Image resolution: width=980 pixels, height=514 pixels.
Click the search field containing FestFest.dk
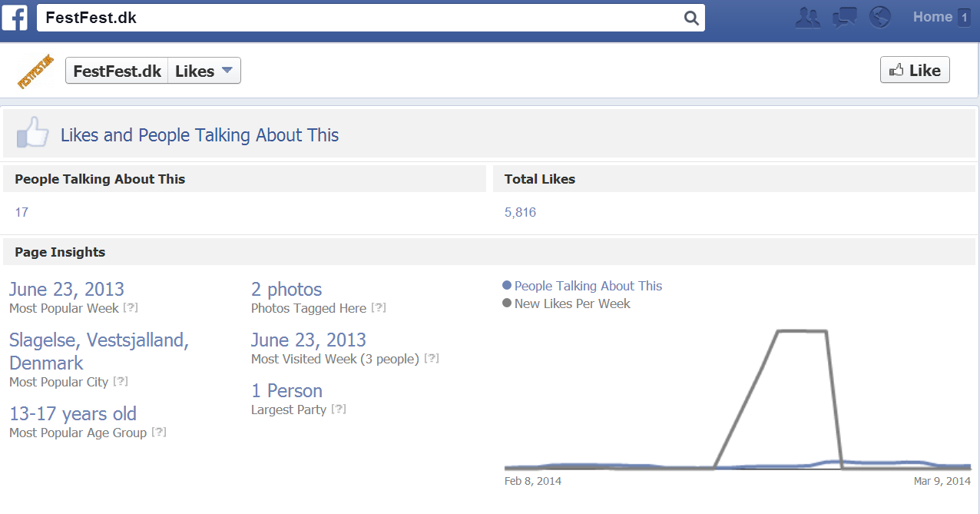click(x=361, y=18)
